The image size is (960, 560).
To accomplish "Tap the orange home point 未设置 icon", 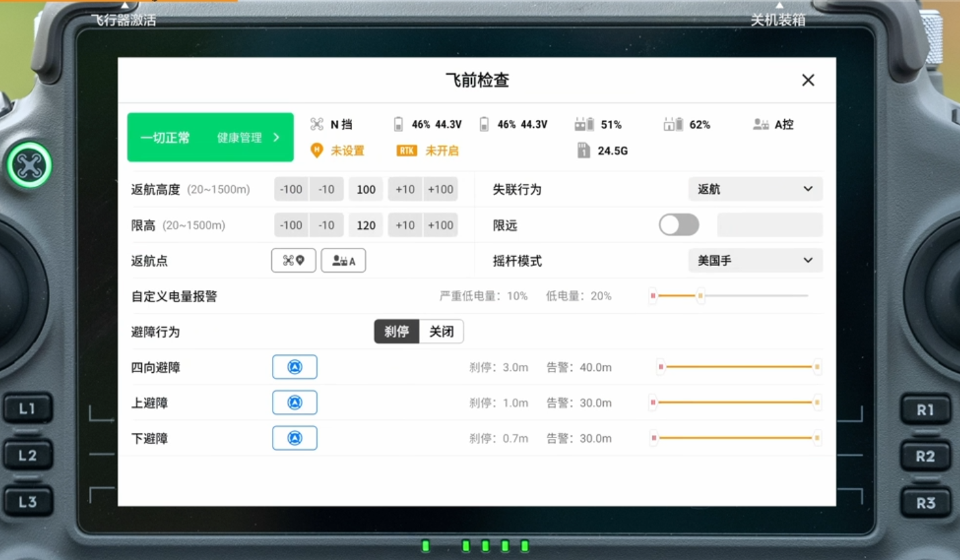I will tap(316, 151).
